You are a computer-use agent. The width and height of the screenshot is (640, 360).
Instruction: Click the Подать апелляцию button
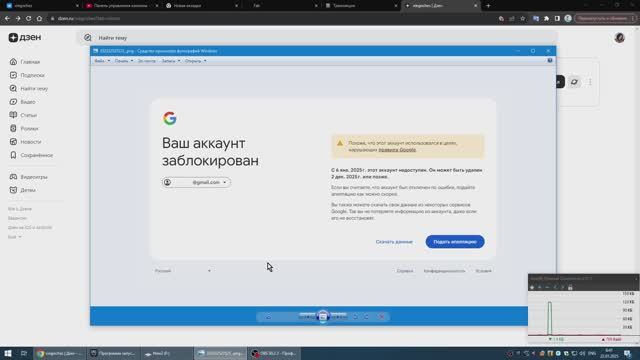coord(455,242)
